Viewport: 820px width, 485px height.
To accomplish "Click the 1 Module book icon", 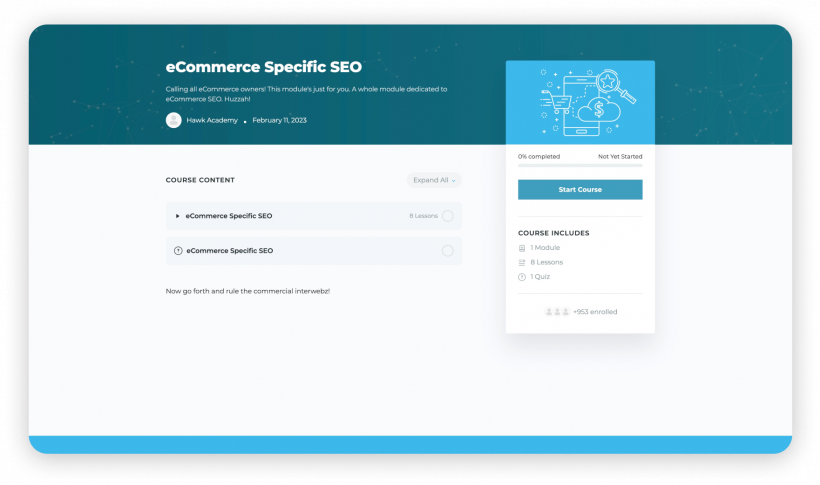I will (522, 247).
